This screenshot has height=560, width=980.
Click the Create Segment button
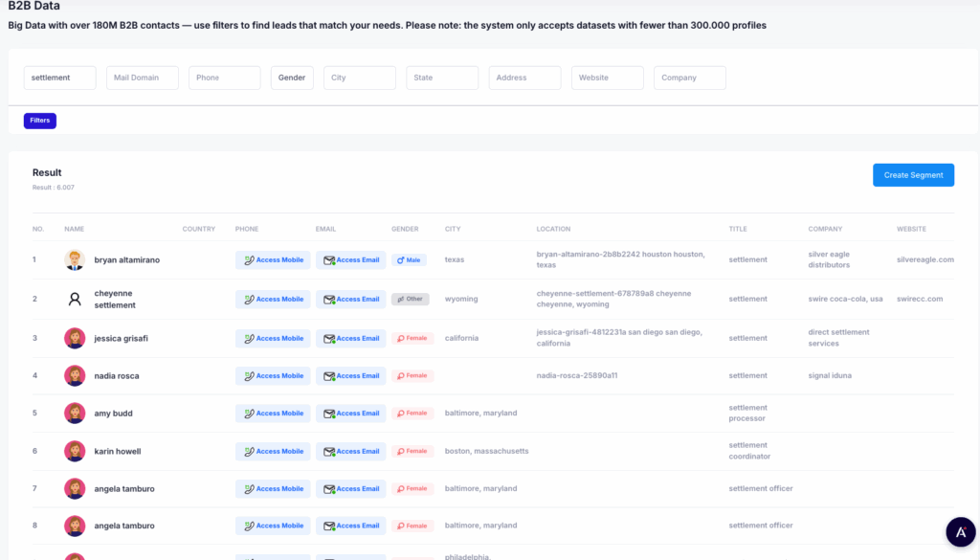click(913, 175)
